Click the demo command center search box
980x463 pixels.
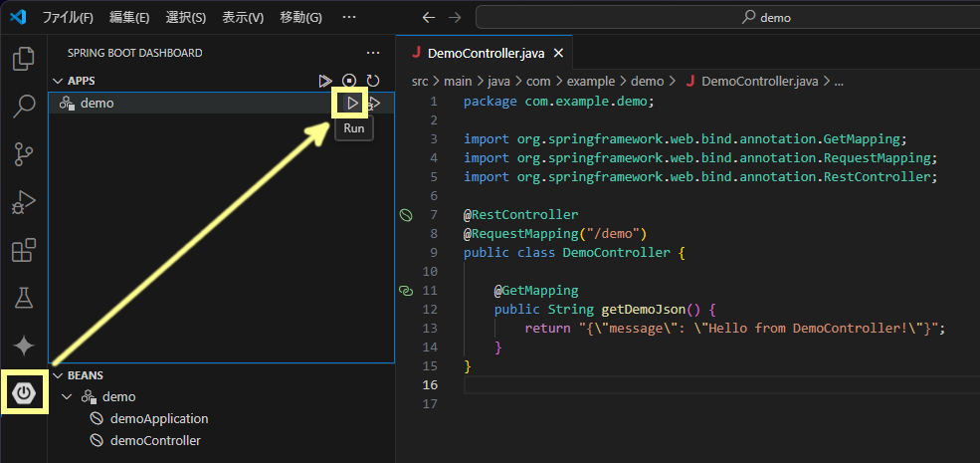727,18
